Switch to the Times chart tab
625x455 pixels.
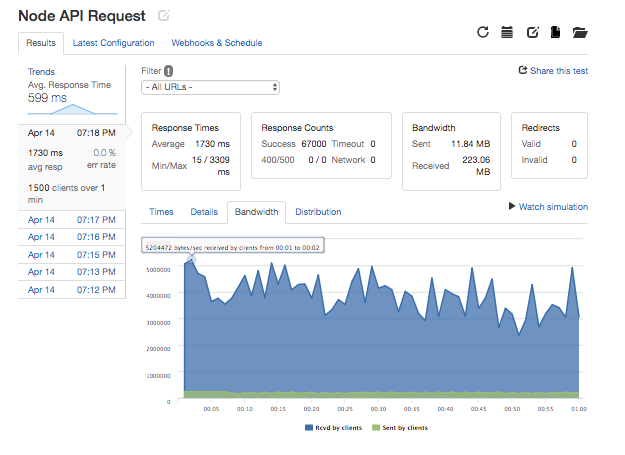[x=161, y=212]
